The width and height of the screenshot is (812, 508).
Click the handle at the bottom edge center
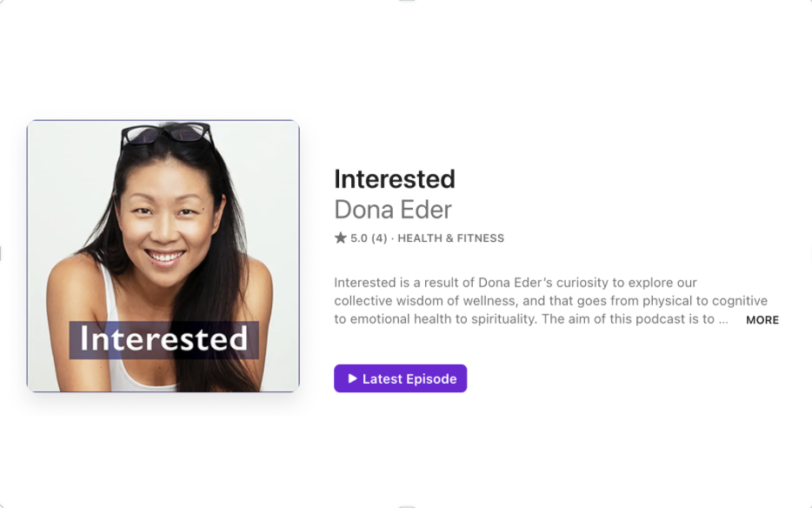407,506
